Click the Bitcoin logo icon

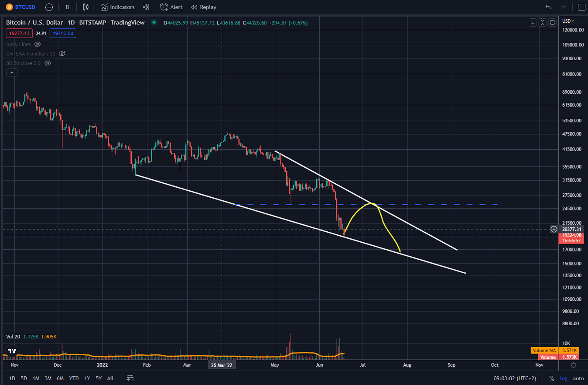(9, 7)
